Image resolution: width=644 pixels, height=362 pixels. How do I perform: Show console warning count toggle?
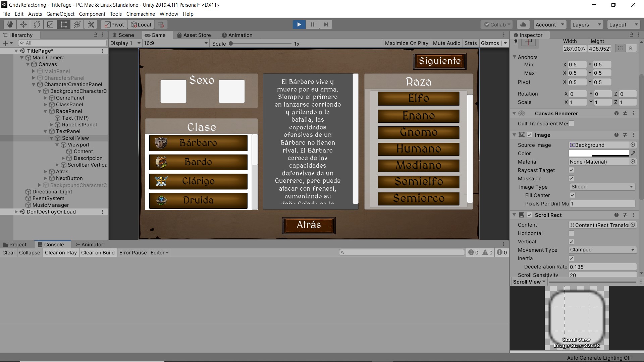pos(487,252)
